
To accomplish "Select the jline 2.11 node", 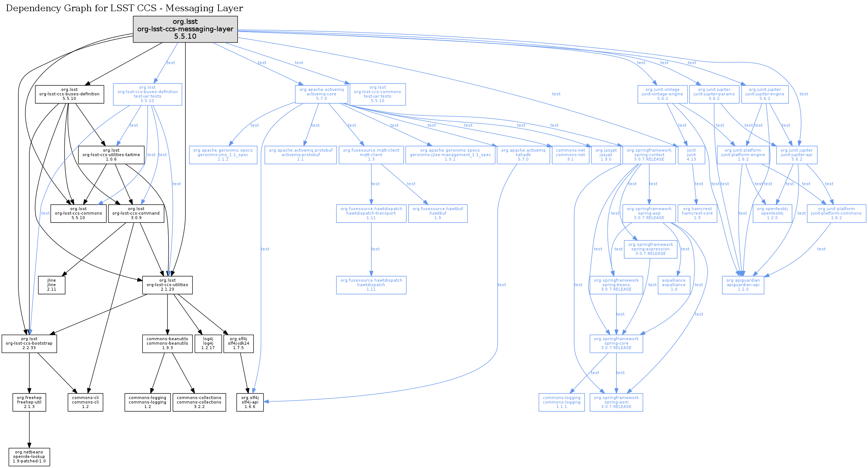I will point(51,285).
